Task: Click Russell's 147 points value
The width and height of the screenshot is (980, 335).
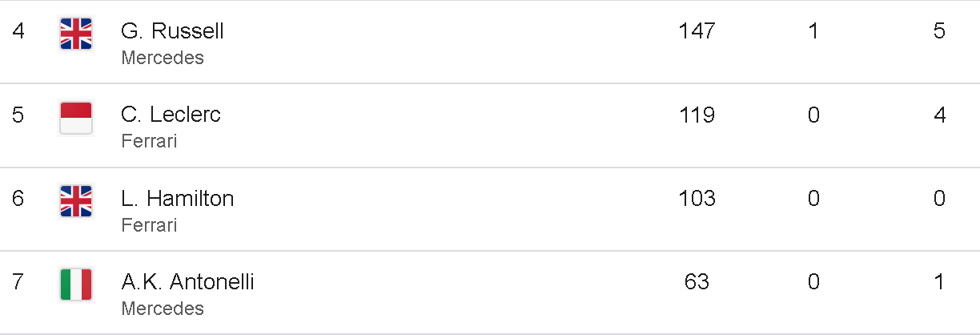Action: pos(697,31)
